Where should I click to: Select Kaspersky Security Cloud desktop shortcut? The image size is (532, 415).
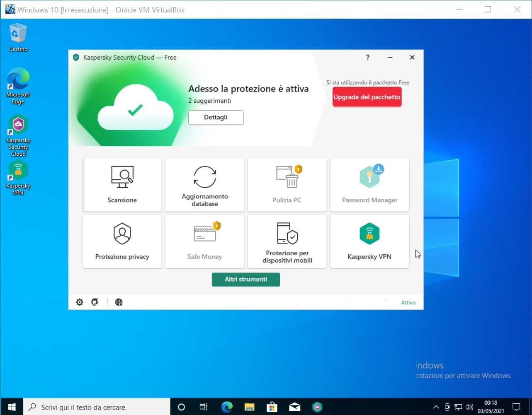click(18, 136)
